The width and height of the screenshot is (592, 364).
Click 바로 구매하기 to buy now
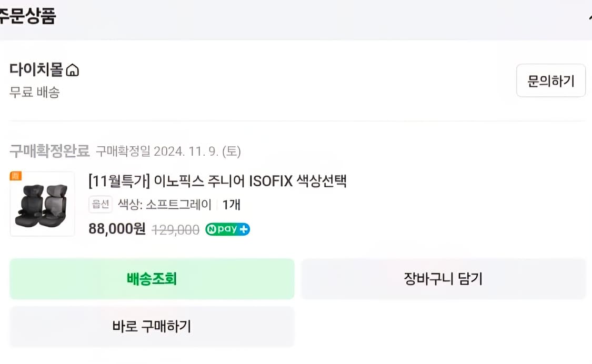[152, 327]
